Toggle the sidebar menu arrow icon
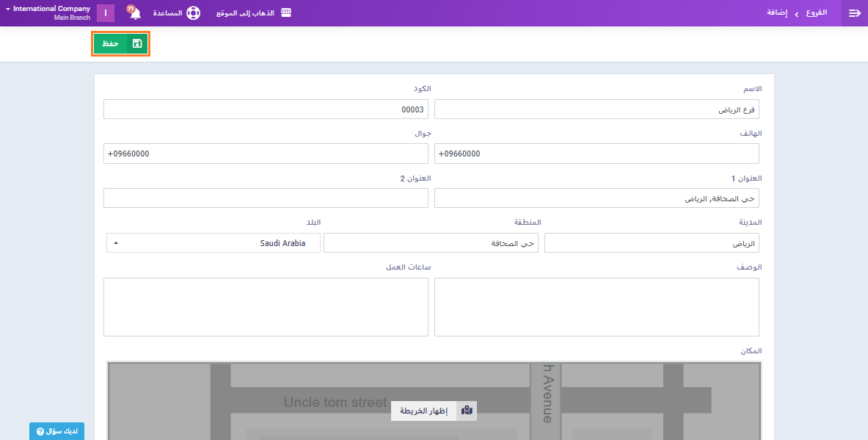 854,13
